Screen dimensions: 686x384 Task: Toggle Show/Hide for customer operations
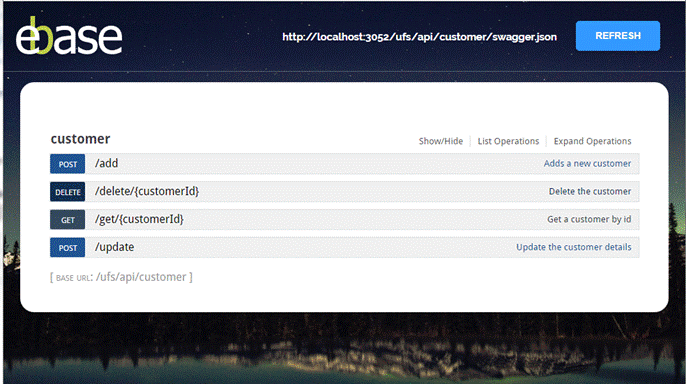441,141
